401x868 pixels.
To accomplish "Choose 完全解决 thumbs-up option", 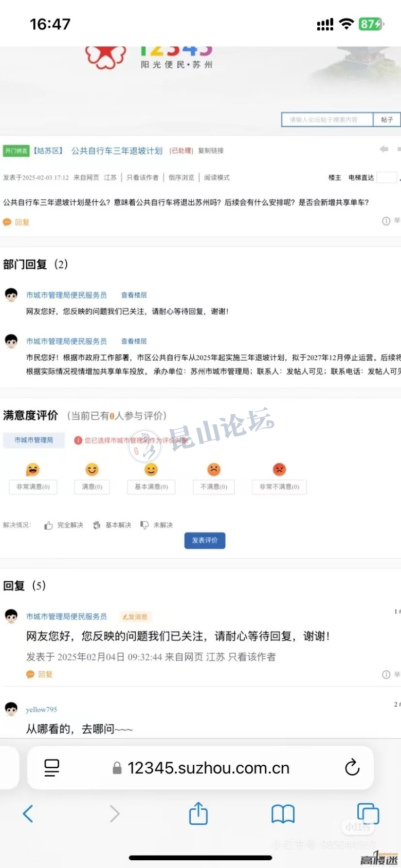I will coord(64,525).
